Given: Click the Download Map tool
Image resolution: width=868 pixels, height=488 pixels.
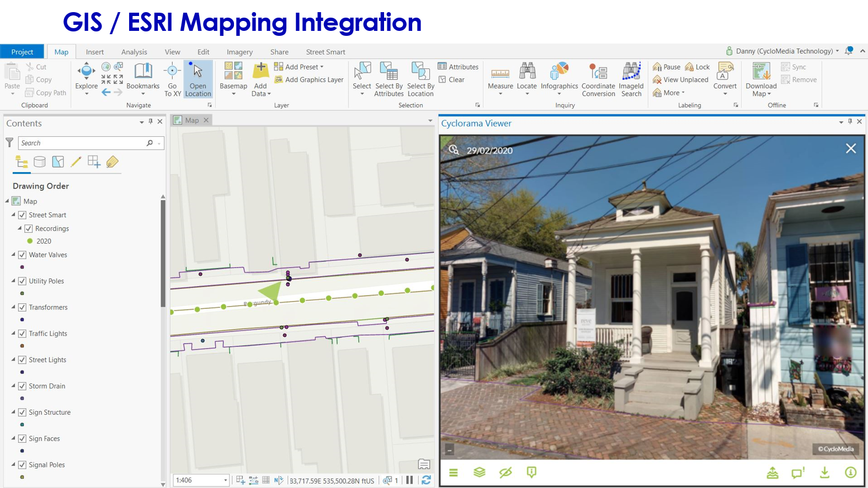Looking at the screenshot, I should 761,79.
